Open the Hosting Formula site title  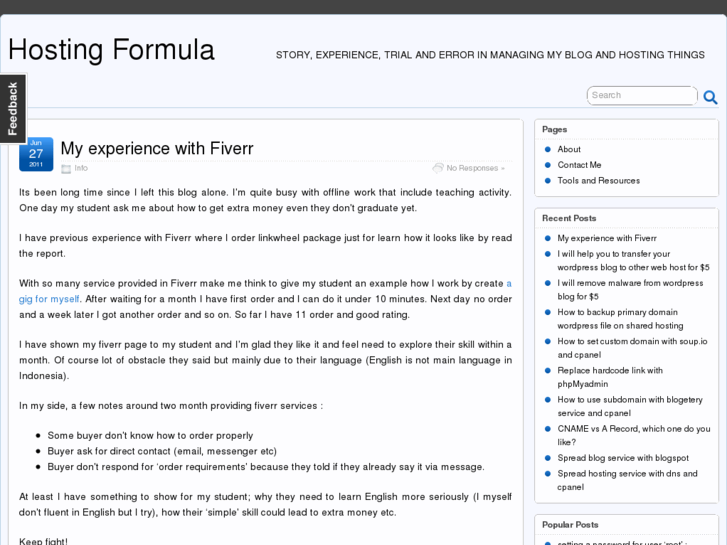(112, 50)
